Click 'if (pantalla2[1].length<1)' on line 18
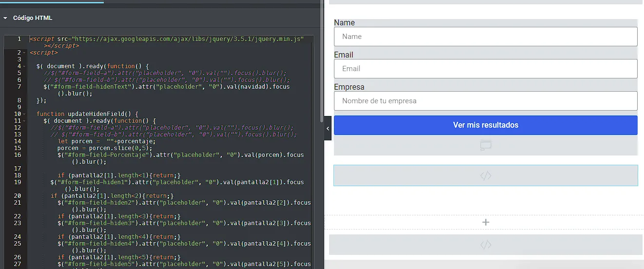 tap(119, 175)
